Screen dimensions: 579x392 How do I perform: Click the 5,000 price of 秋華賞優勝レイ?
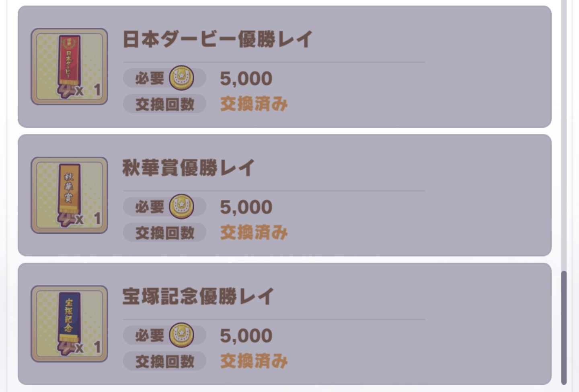[x=246, y=207]
